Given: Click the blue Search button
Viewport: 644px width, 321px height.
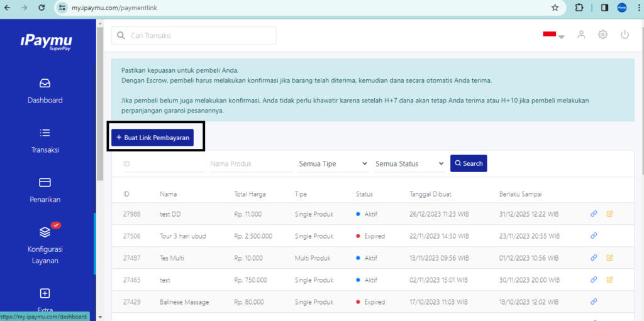Looking at the screenshot, I should (x=469, y=163).
